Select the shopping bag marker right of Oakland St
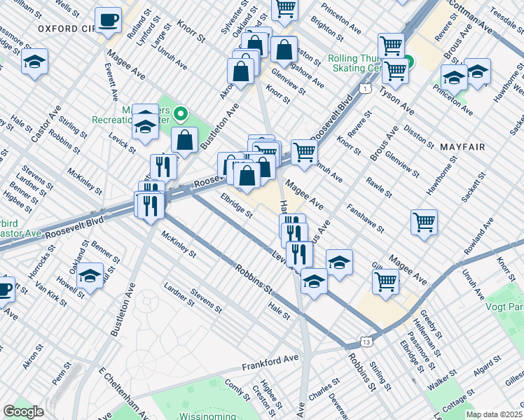The image size is (524, 420). click(x=284, y=52)
